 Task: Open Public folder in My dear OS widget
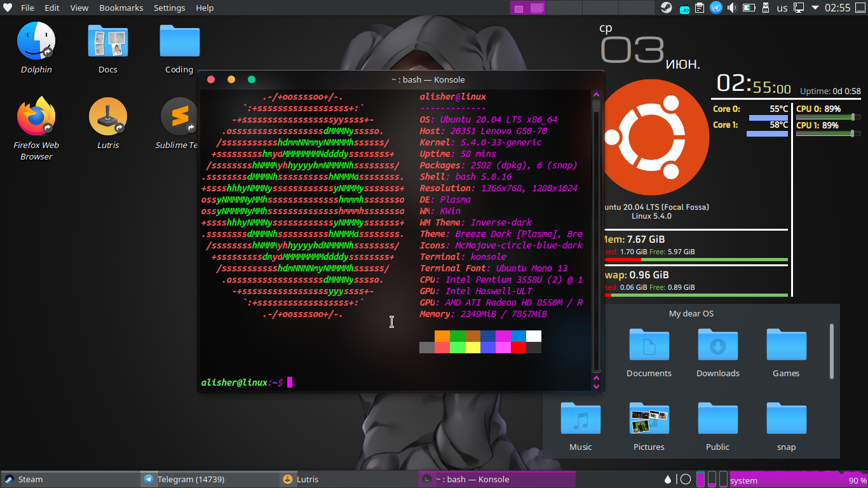click(x=717, y=426)
